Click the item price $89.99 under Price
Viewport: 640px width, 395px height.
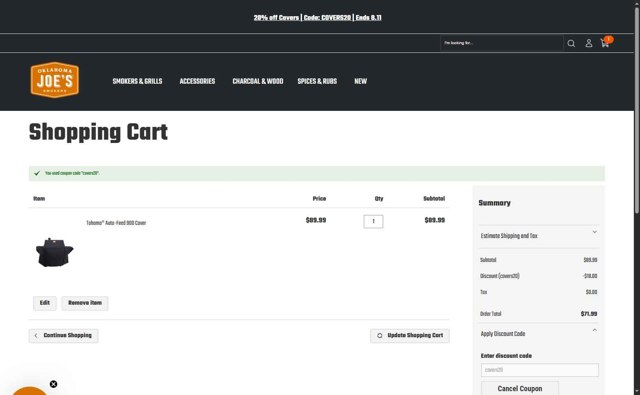[x=316, y=220]
